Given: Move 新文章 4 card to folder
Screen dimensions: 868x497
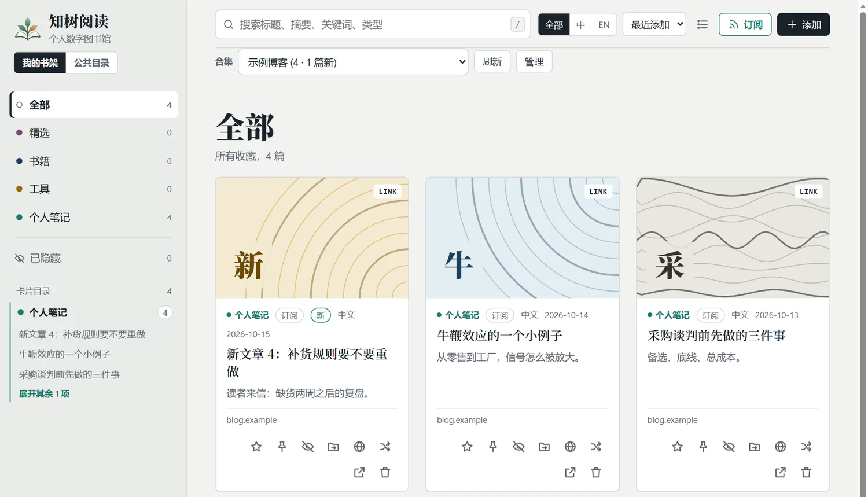Looking at the screenshot, I should [x=333, y=447].
